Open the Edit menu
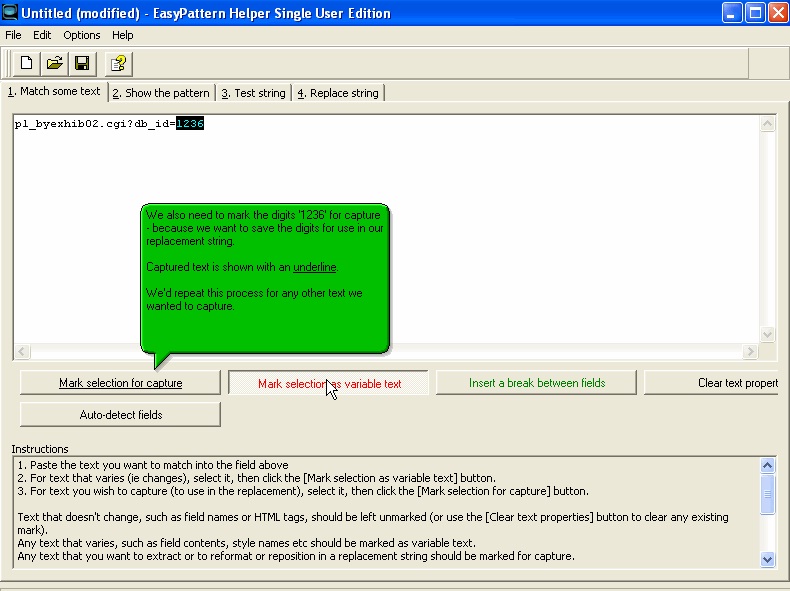 42,35
